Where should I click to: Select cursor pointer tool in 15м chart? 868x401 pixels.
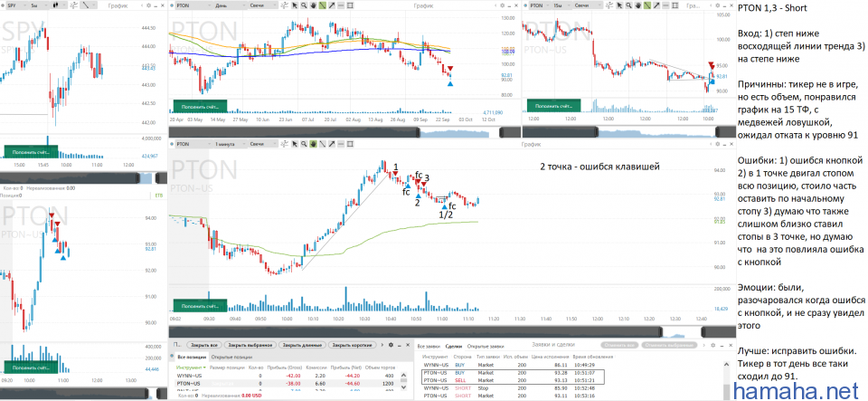pos(619,5)
